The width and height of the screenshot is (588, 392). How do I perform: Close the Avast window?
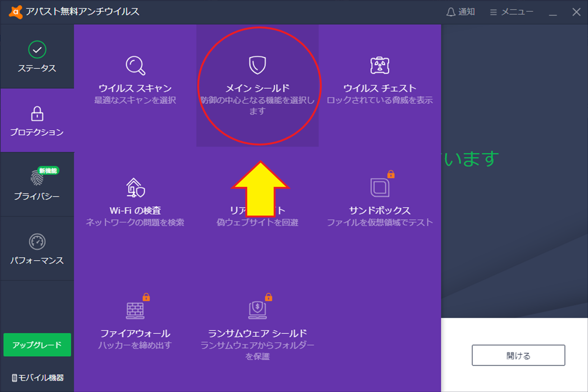[576, 12]
